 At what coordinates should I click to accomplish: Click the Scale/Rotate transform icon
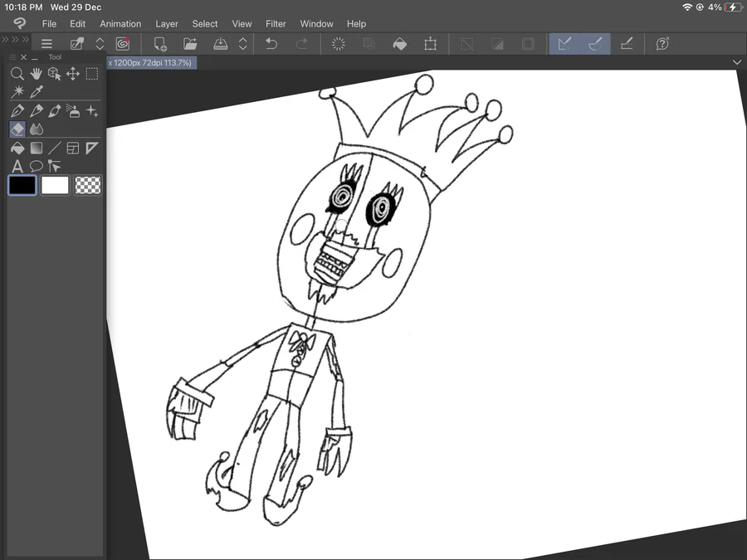click(x=430, y=44)
